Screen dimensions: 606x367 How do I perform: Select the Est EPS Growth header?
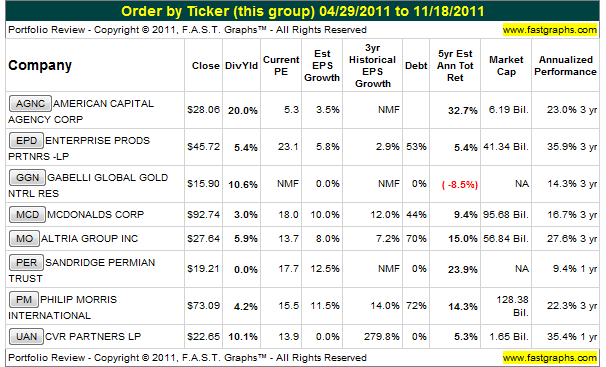pos(322,66)
